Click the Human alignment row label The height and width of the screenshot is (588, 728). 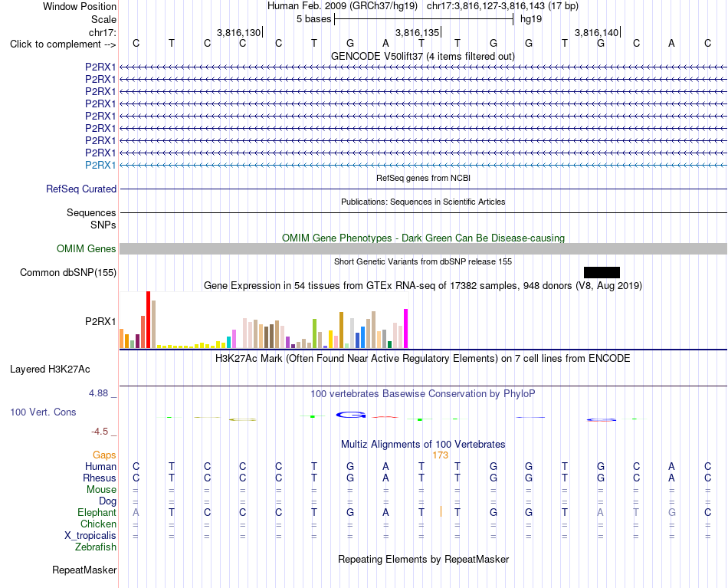coord(100,466)
